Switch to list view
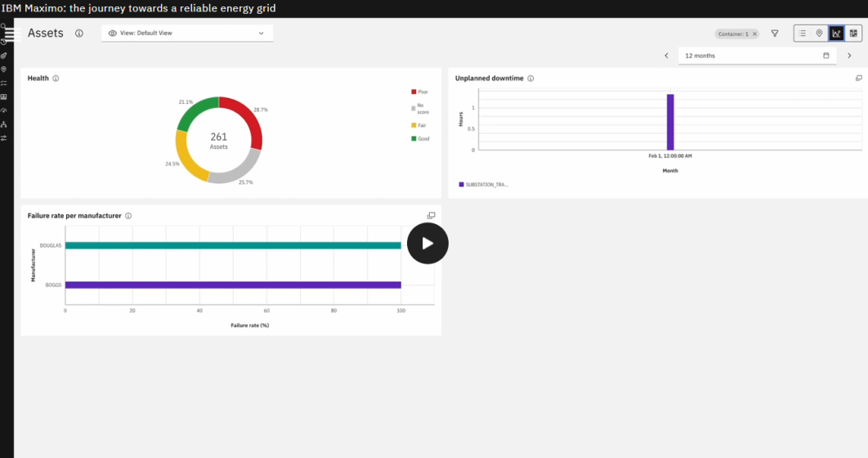 pyautogui.click(x=802, y=34)
